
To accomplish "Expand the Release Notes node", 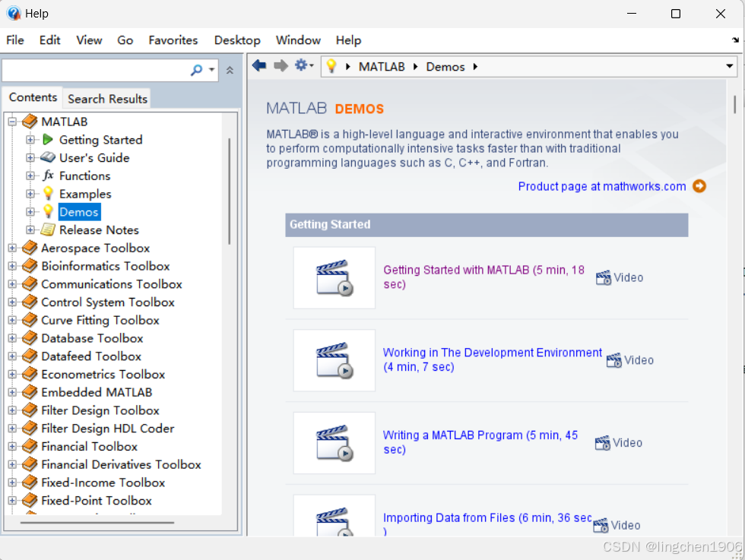I will pos(30,230).
